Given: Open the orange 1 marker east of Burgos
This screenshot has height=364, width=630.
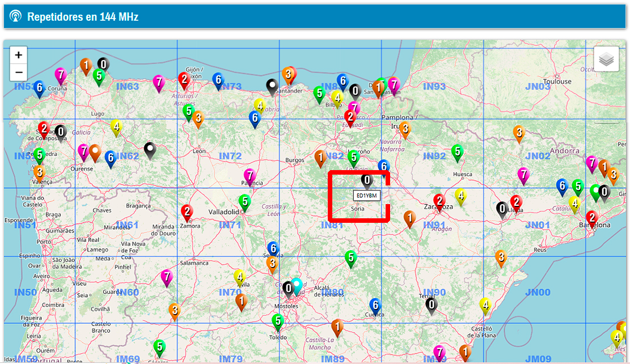Looking at the screenshot, I should tap(320, 158).
